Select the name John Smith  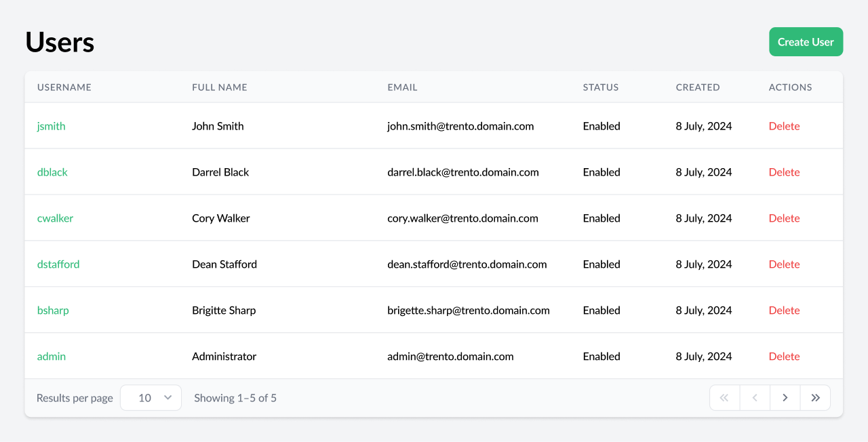pyautogui.click(x=218, y=126)
